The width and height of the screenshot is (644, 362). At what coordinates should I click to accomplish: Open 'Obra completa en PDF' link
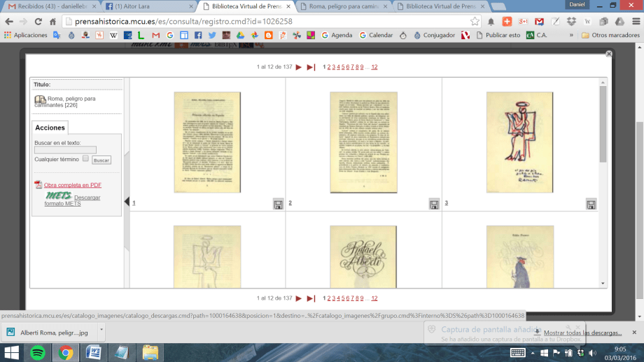coord(72,185)
